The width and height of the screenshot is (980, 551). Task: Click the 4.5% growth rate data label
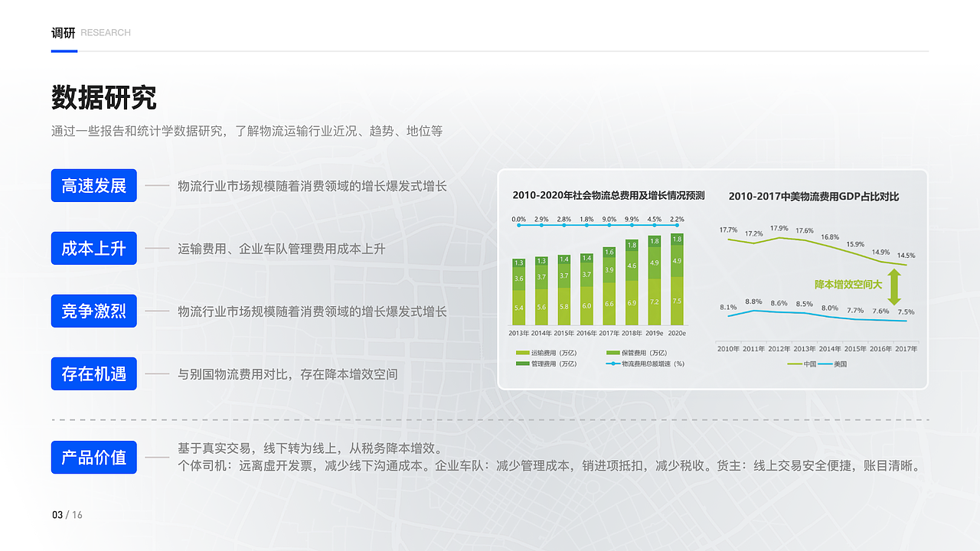(x=655, y=219)
